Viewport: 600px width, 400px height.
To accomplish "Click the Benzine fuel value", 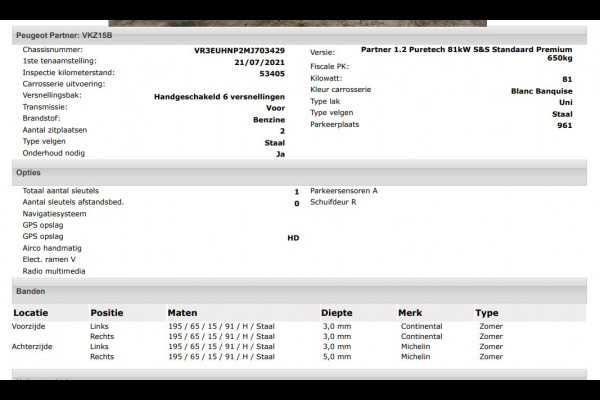I will click(268, 119).
